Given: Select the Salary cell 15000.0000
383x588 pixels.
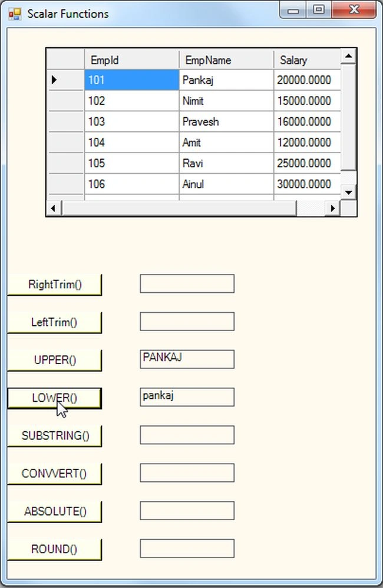Looking at the screenshot, I should 307,101.
